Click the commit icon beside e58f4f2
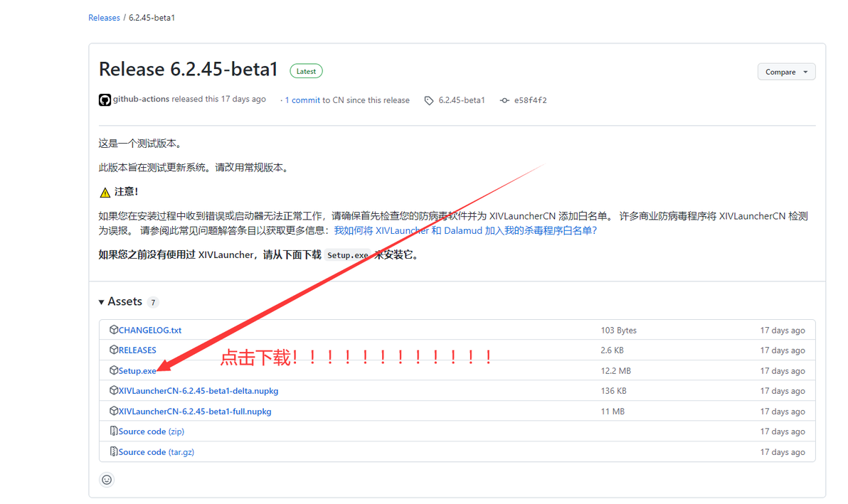This screenshot has width=848, height=504. pos(504,100)
